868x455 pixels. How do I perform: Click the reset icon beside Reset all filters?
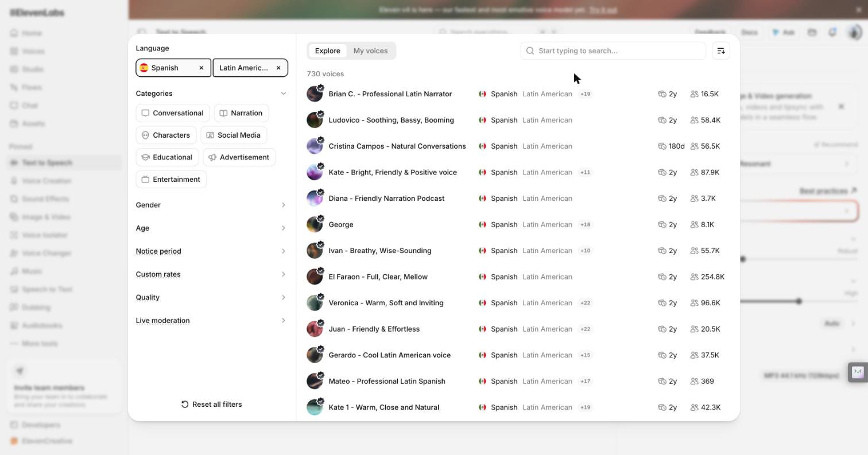point(185,405)
